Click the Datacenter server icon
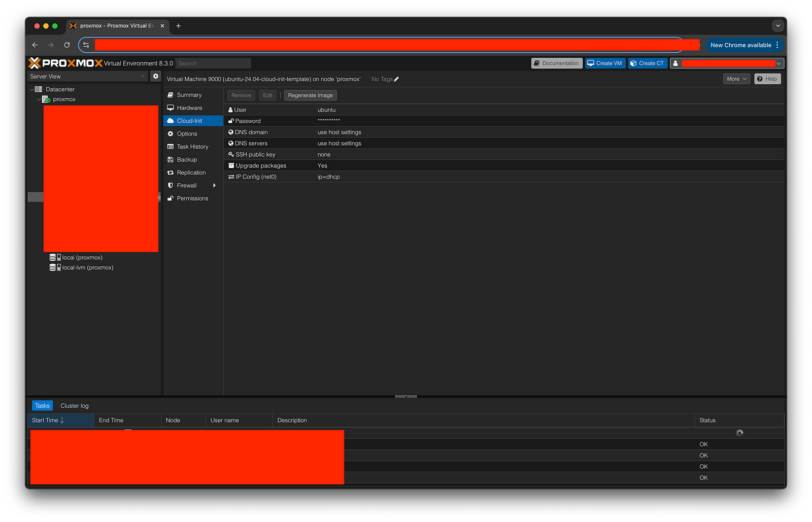Image resolution: width=812 pixels, height=522 pixels. coord(39,89)
